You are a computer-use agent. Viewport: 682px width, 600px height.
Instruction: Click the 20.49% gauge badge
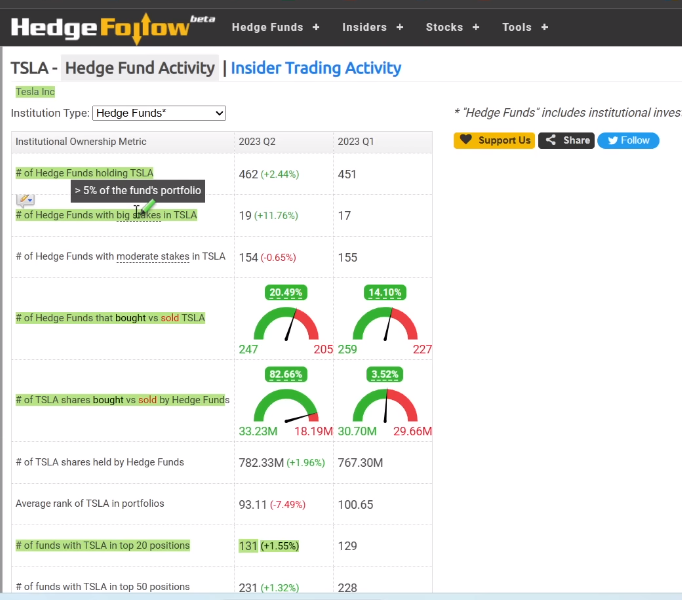[x=286, y=292]
